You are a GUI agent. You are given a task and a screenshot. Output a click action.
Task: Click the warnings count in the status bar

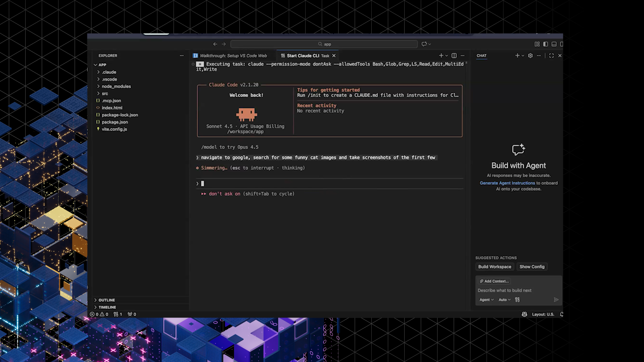click(104, 314)
